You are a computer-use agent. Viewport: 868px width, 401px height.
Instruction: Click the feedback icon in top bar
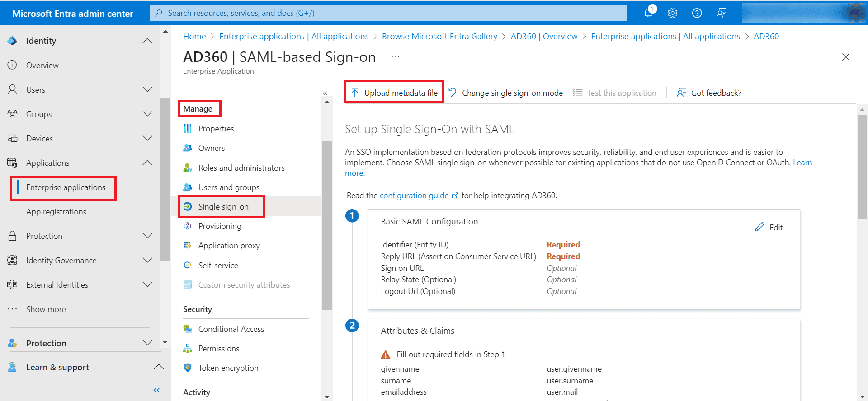pyautogui.click(x=722, y=13)
